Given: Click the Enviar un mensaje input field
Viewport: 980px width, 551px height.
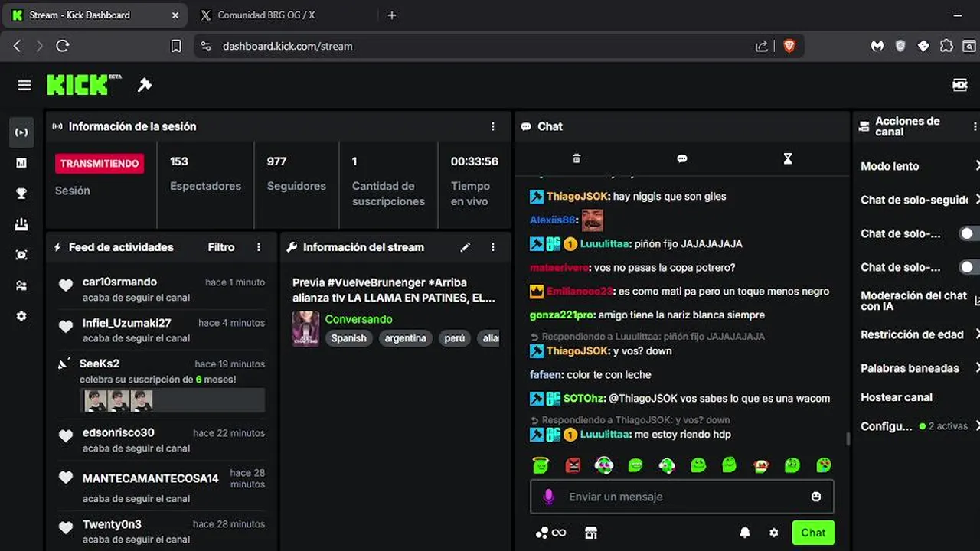Looking at the screenshot, I should (x=682, y=497).
